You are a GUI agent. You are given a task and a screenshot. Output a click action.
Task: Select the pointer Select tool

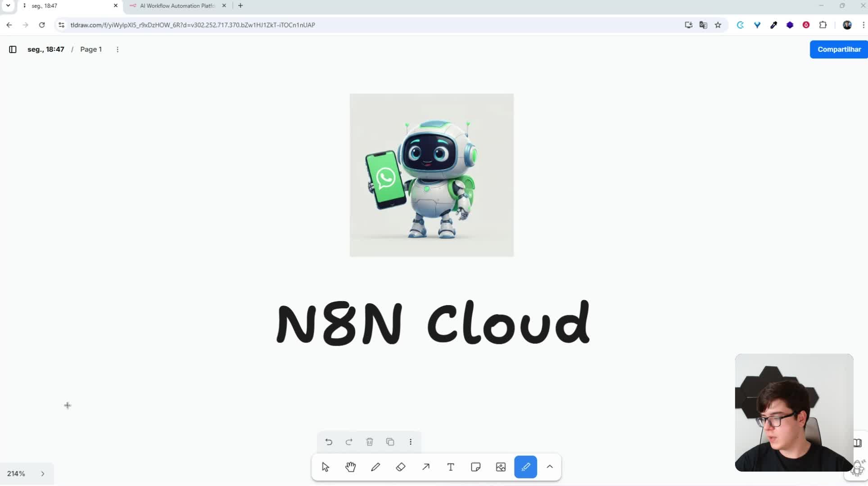(325, 467)
